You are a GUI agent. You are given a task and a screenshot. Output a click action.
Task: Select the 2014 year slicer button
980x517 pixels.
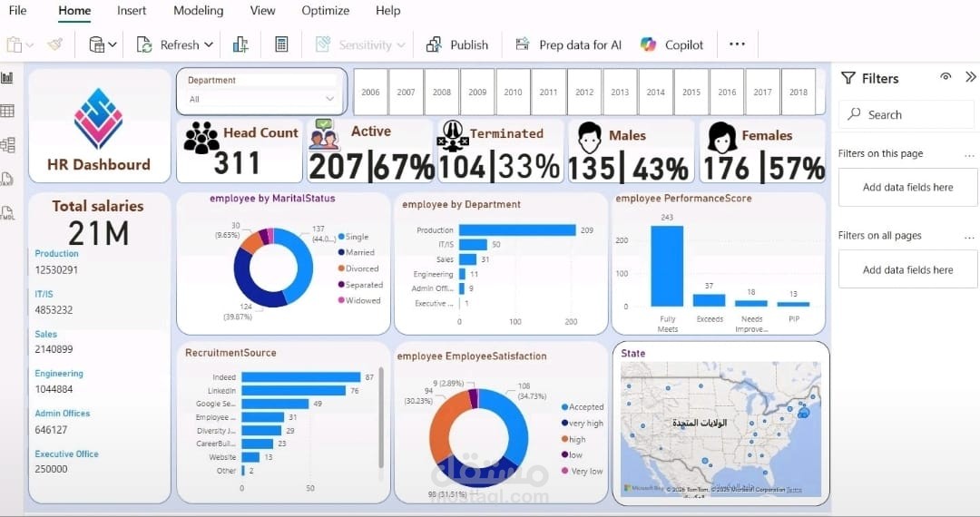pyautogui.click(x=656, y=92)
